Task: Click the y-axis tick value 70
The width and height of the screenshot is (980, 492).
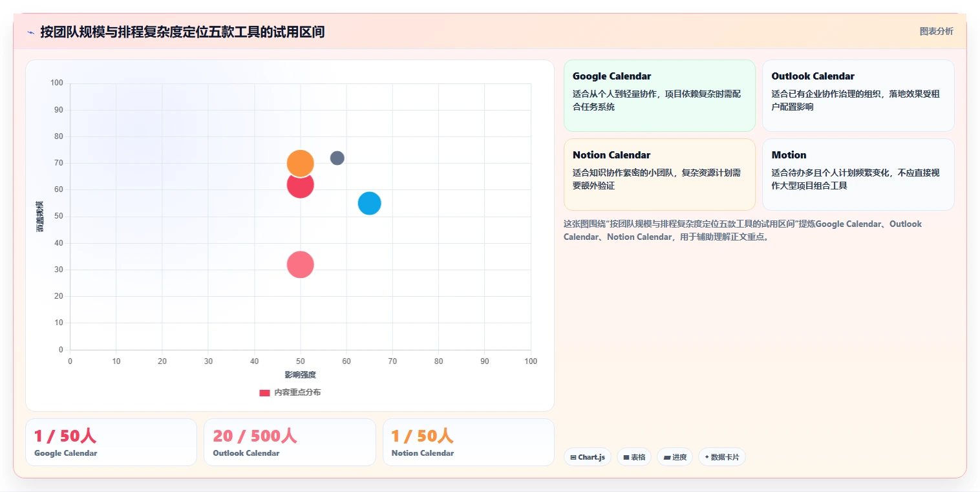Action: coord(59,163)
